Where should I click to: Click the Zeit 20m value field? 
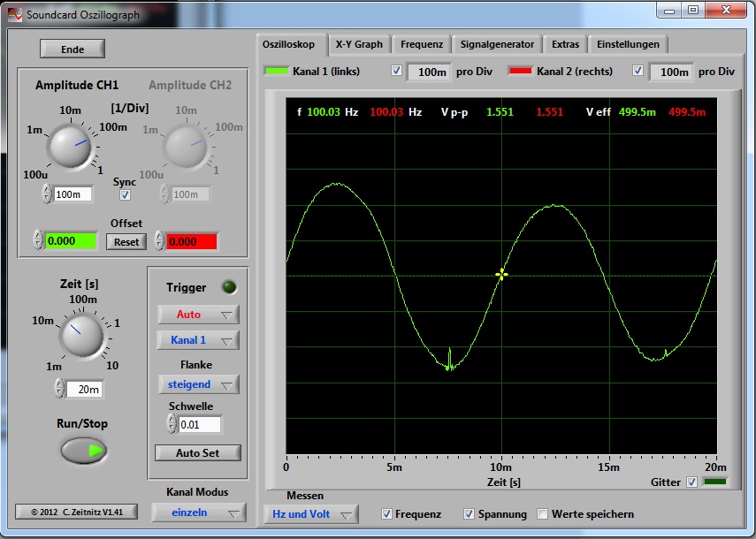(84, 389)
